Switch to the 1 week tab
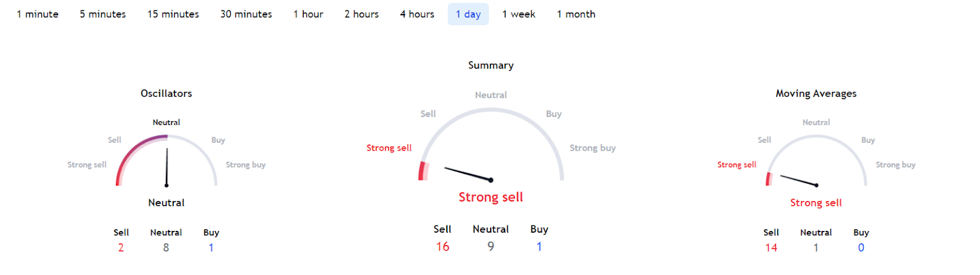Viewport: 980px width, 275px height. click(x=518, y=14)
